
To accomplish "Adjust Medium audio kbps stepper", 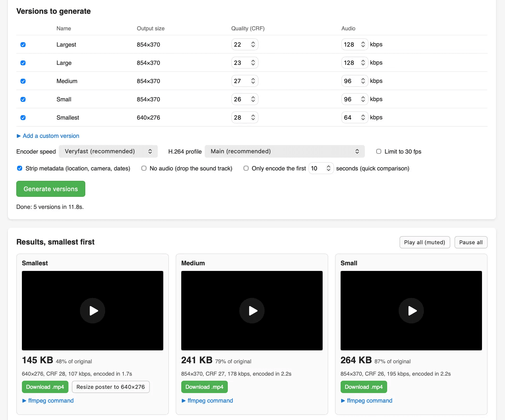I will click(363, 81).
